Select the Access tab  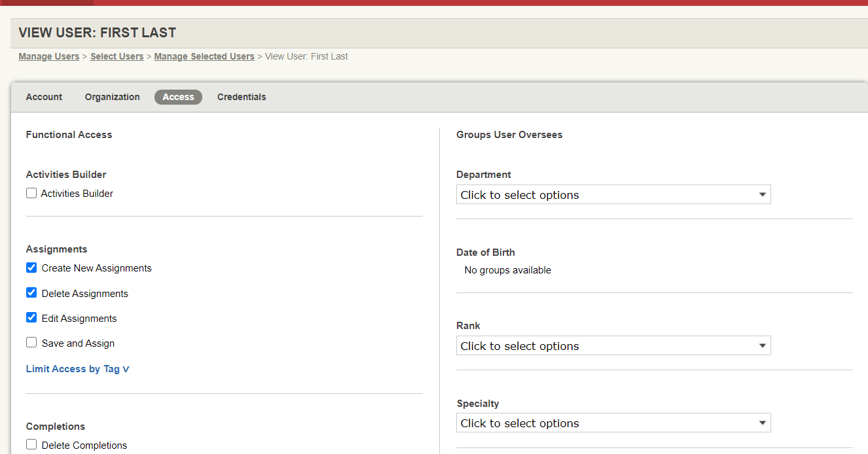pyautogui.click(x=178, y=97)
